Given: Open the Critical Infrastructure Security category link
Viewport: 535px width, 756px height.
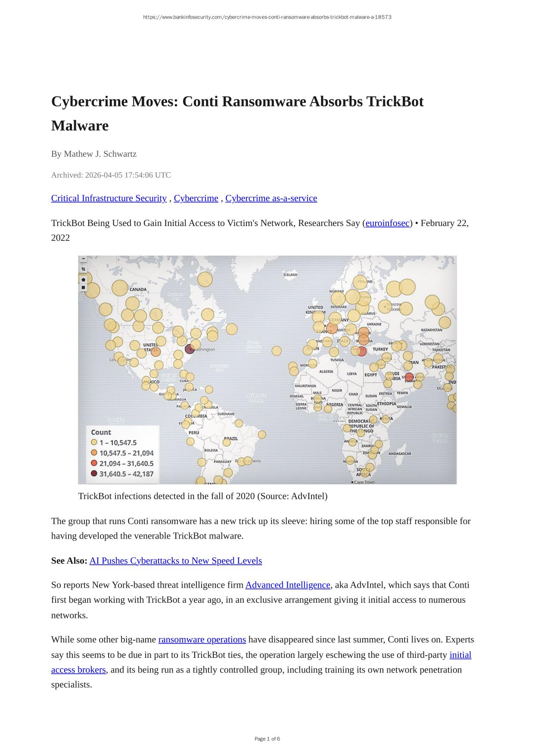Looking at the screenshot, I should [x=109, y=198].
